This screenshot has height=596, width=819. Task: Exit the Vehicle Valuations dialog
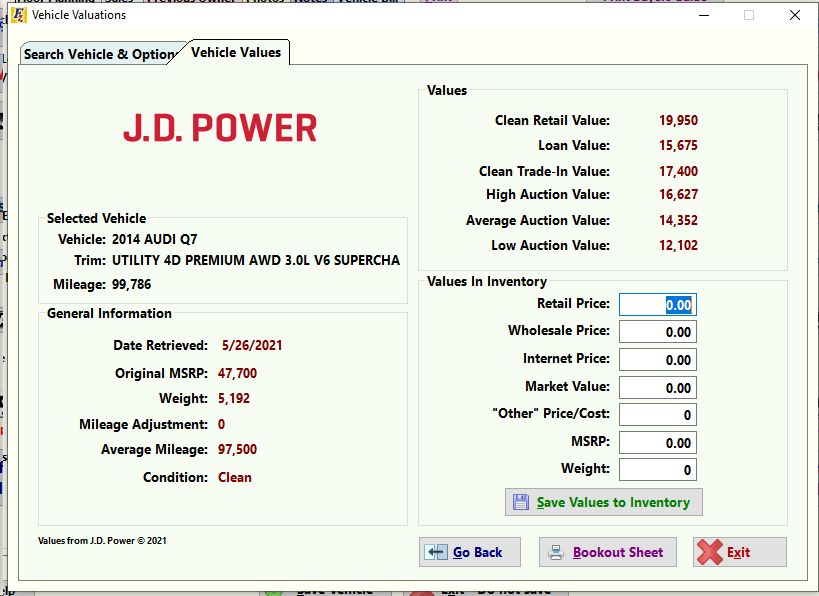740,552
